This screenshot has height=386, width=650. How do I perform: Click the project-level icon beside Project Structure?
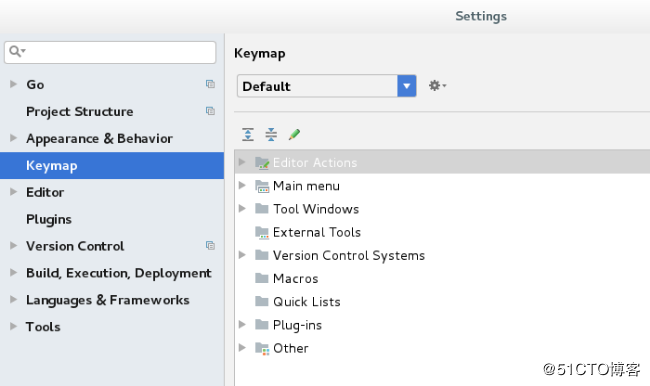210,111
